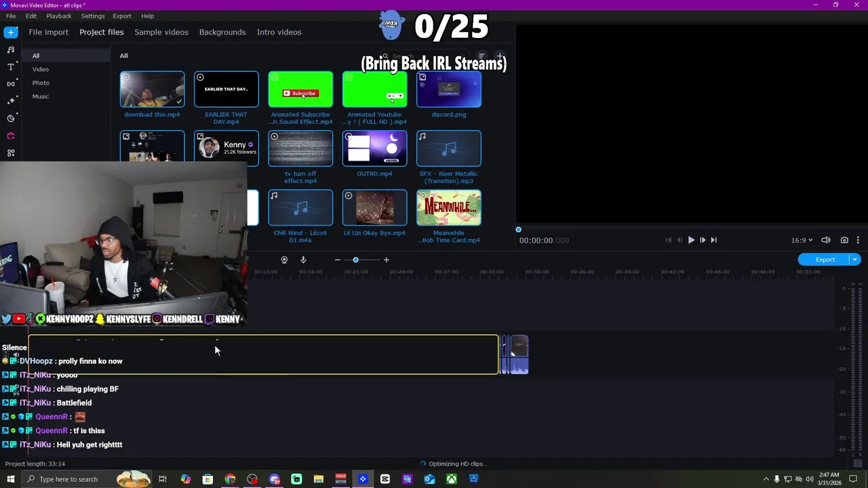Select the small clip at timeline end
The height and width of the screenshot is (488, 868).
518,354
